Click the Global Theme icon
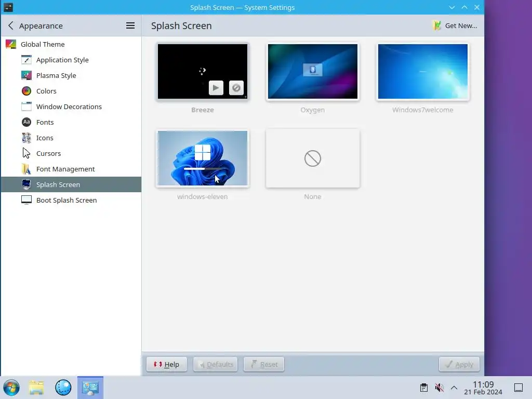532x399 pixels. (x=11, y=44)
